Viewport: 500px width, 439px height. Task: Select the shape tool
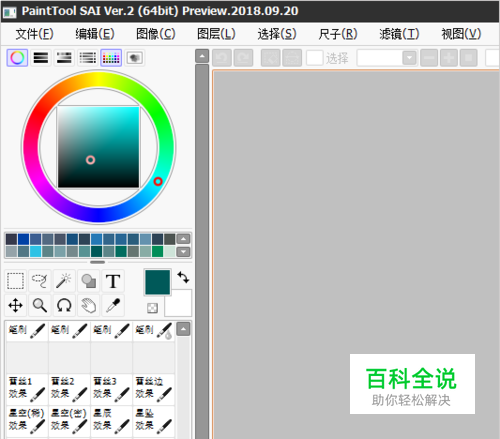pos(89,281)
